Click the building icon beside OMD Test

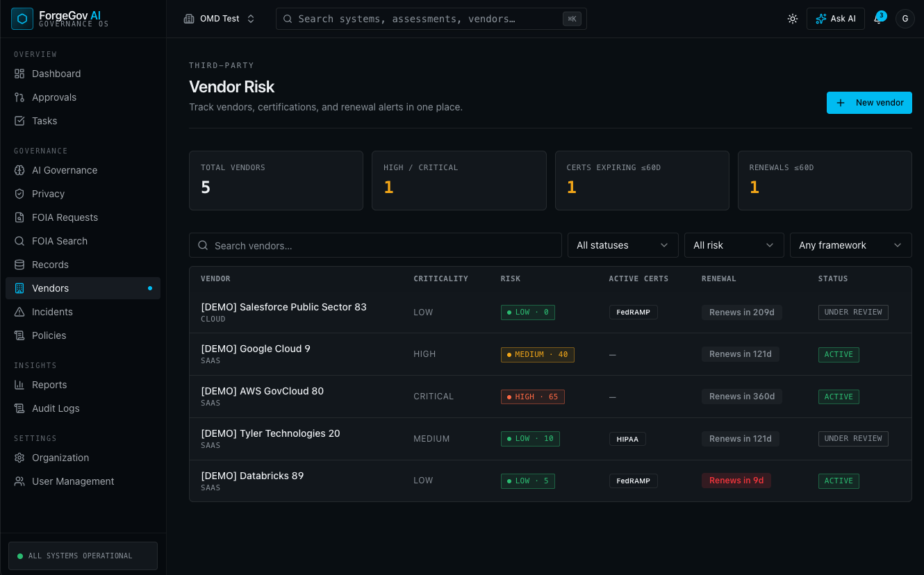189,19
